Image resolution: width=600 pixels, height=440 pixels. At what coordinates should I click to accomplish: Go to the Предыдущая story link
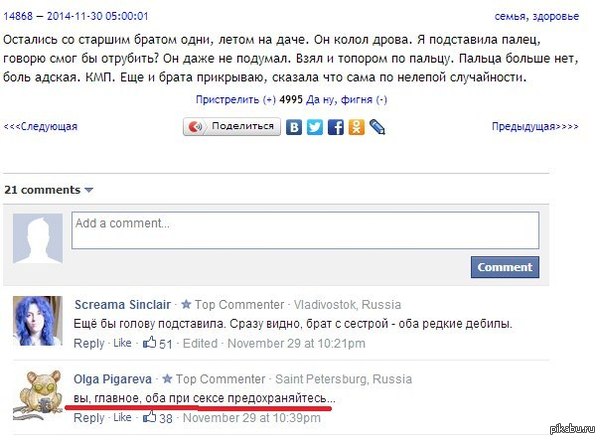click(535, 127)
